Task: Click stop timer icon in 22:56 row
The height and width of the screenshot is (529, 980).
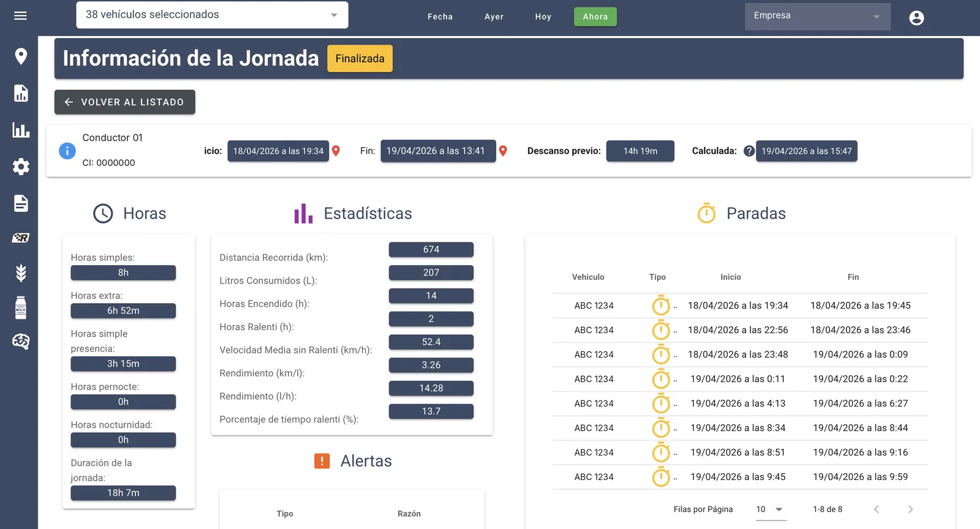Action: (x=661, y=330)
